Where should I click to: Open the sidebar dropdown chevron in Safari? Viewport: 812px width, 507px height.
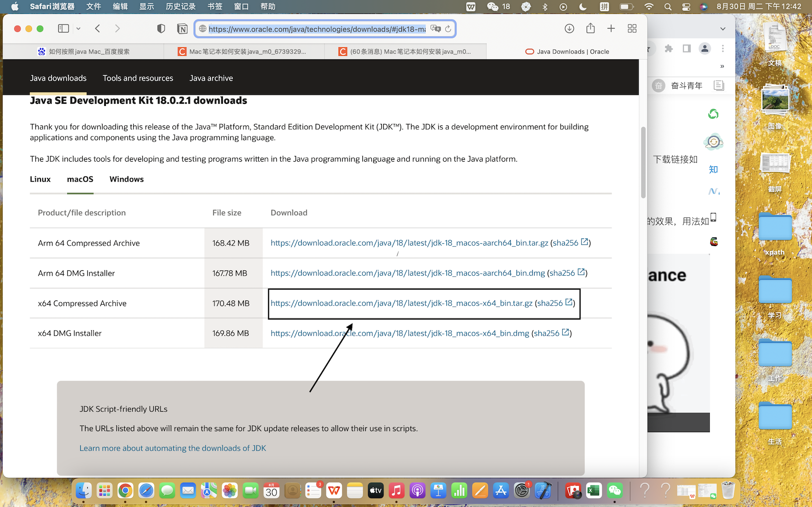click(78, 29)
